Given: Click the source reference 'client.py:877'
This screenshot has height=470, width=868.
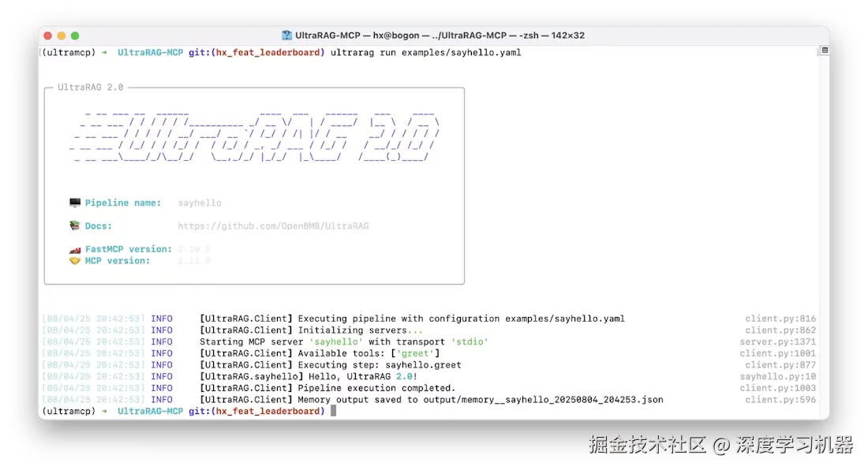Looking at the screenshot, I should coord(780,365).
